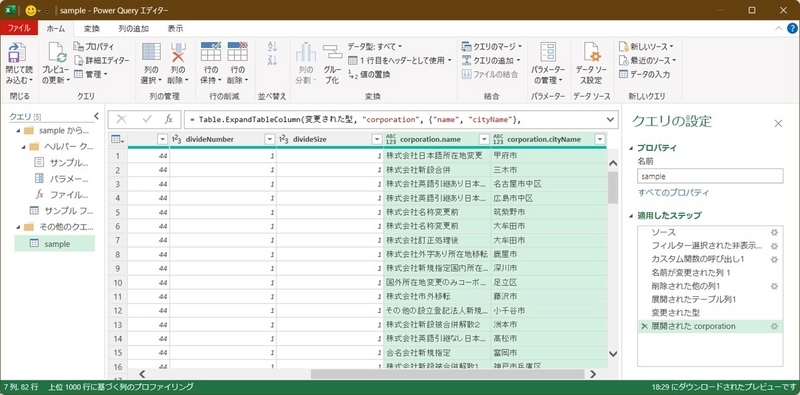Open the divideSize column filter dropdown
The image size is (800, 395).
[377, 139]
